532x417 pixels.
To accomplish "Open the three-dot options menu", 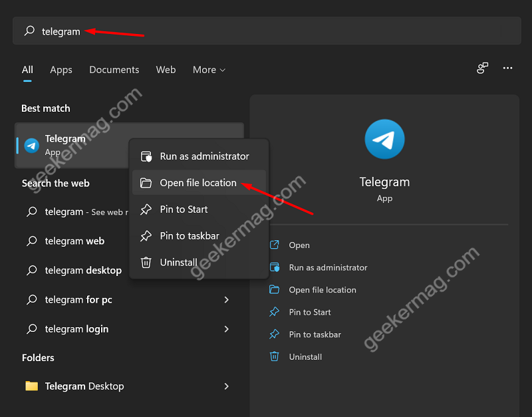I will [507, 69].
